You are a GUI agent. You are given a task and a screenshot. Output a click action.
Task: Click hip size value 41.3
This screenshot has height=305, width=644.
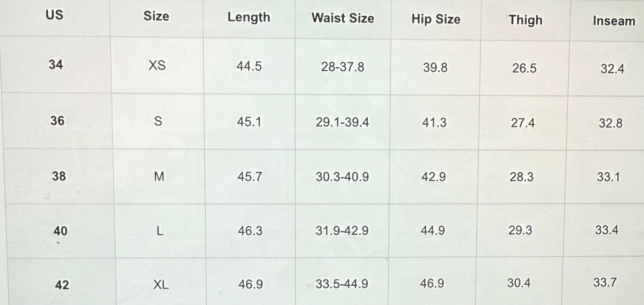434,123
